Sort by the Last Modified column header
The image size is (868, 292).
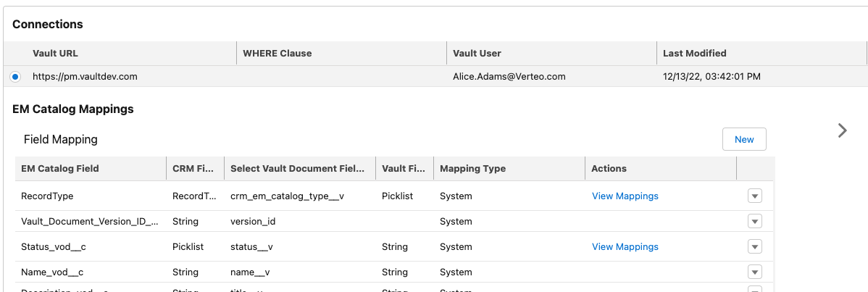click(x=694, y=53)
